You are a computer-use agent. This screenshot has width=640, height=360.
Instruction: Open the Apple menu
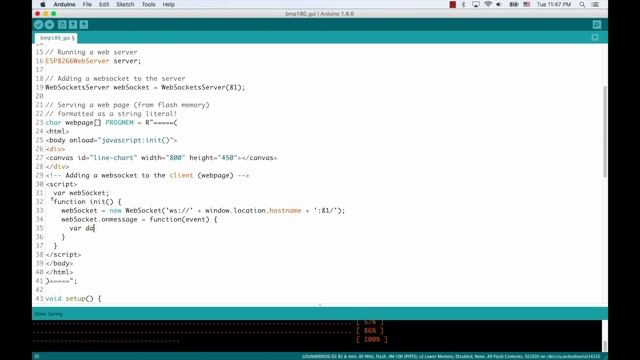click(43, 4)
